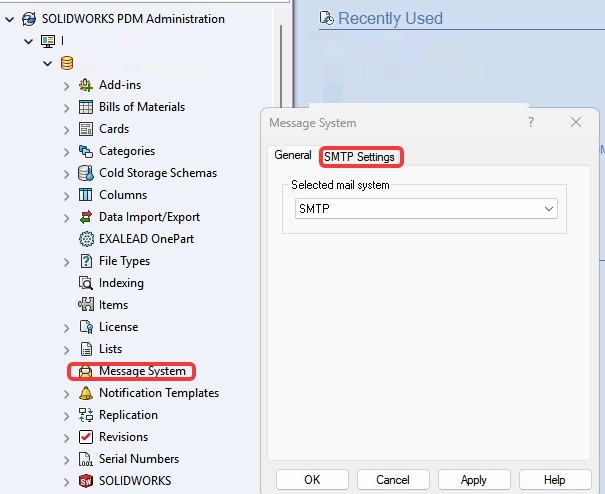
Task: Expand the Serial Numbers node
Action: click(x=67, y=460)
